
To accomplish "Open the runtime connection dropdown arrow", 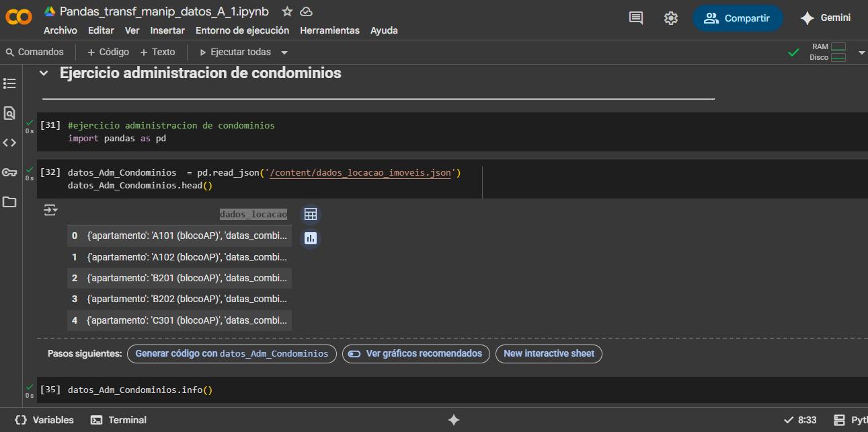I will point(861,52).
